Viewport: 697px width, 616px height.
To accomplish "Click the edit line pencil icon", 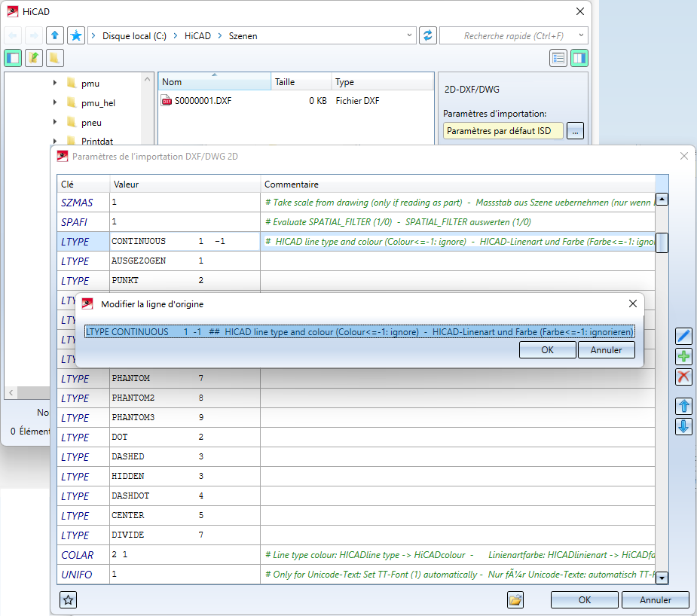I will pos(683,336).
